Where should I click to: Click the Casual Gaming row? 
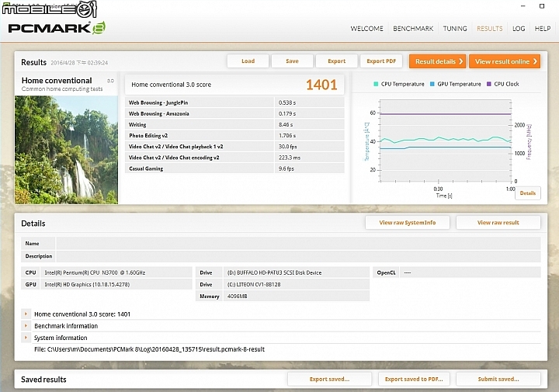tap(234, 168)
